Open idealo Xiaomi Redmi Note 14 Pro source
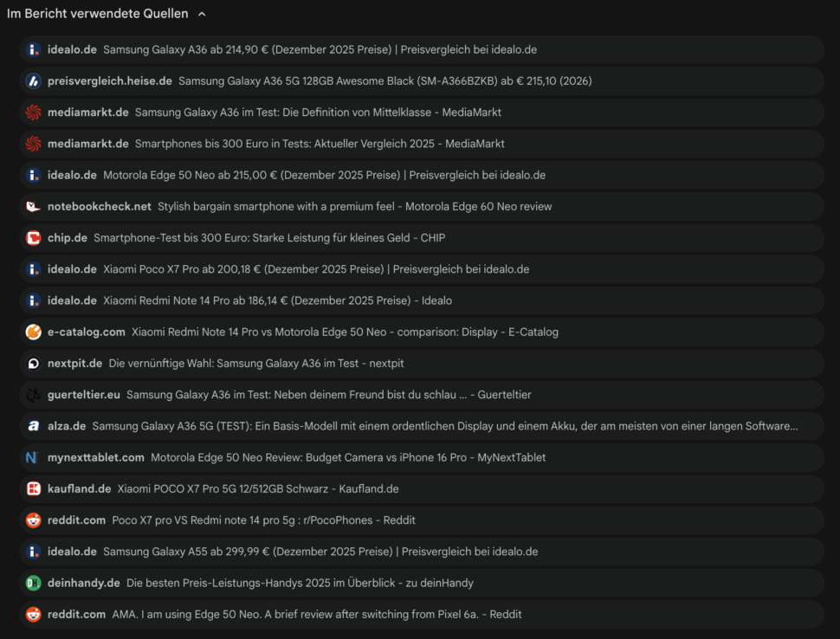Screen dimensions: 840x639 click(277, 300)
